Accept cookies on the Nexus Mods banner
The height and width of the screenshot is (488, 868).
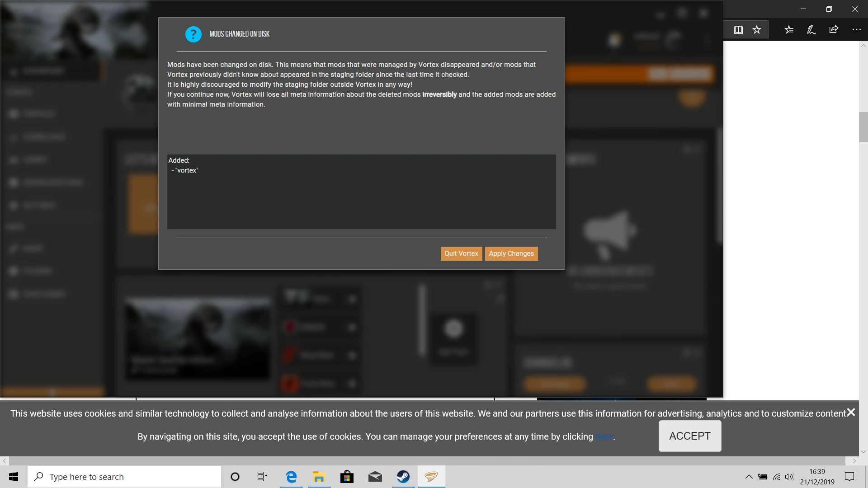690,436
